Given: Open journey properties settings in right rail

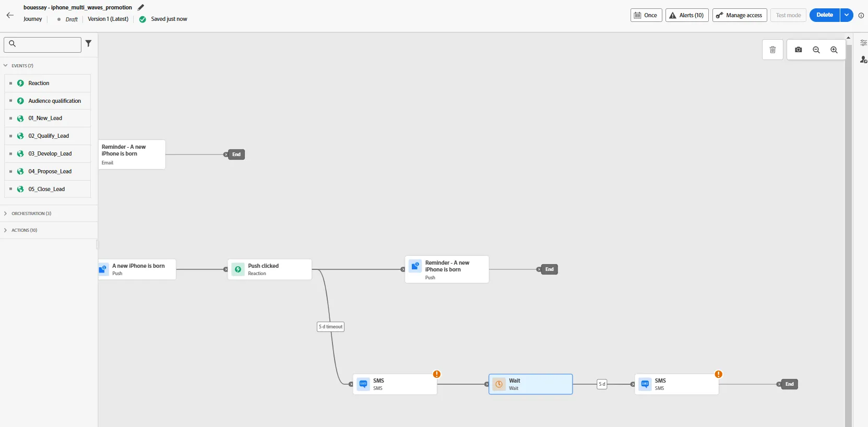Looking at the screenshot, I should point(863,43).
